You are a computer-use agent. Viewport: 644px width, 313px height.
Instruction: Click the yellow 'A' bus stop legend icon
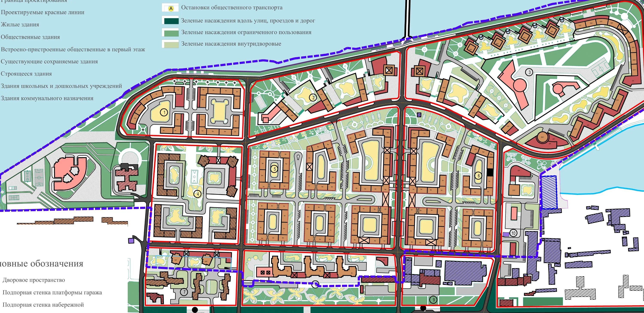click(x=171, y=9)
